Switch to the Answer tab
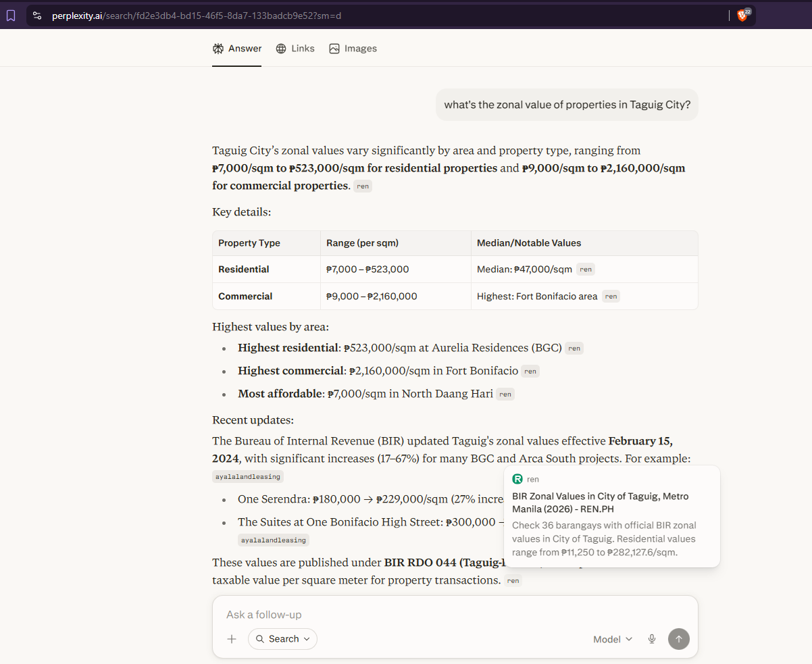This screenshot has width=812, height=664. coord(237,49)
